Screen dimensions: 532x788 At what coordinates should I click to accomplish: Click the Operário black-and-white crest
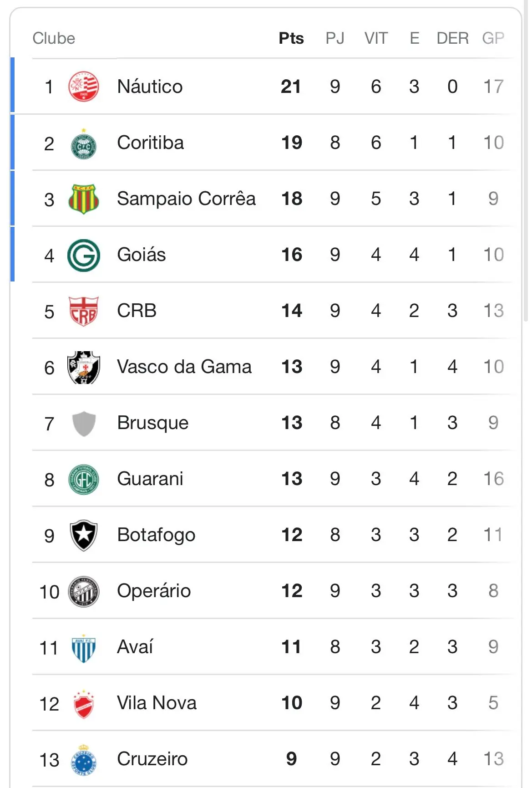84,591
